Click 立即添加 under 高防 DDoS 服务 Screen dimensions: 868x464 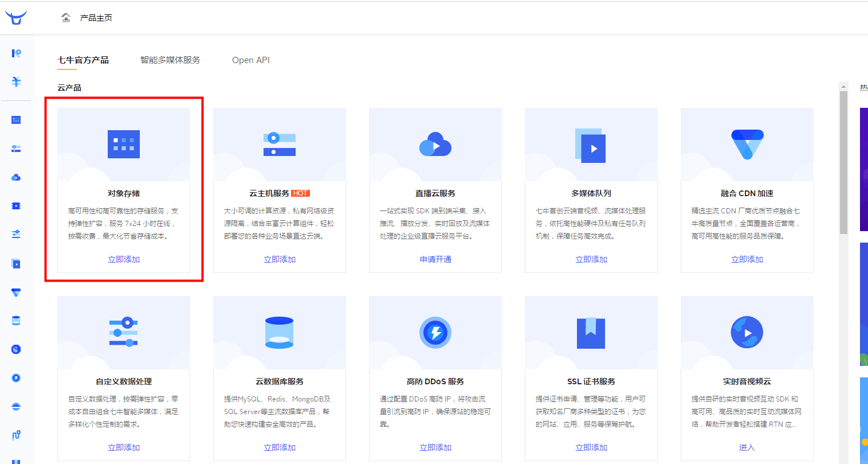click(435, 447)
